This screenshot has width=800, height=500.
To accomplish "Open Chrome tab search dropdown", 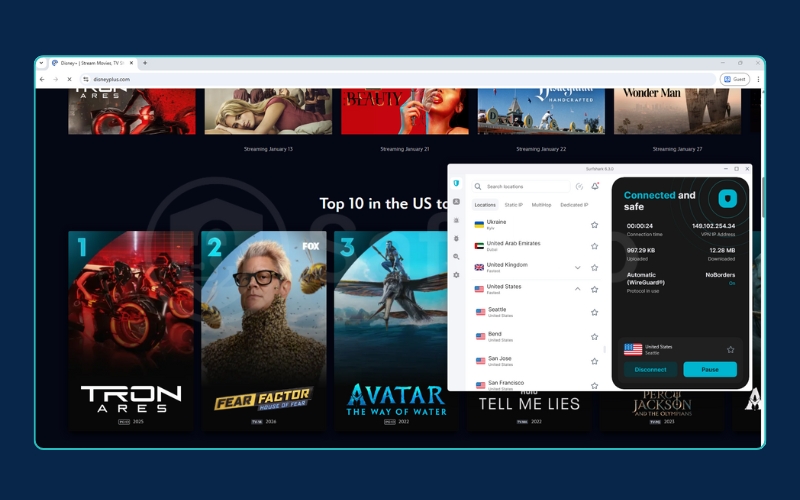I will point(41,63).
